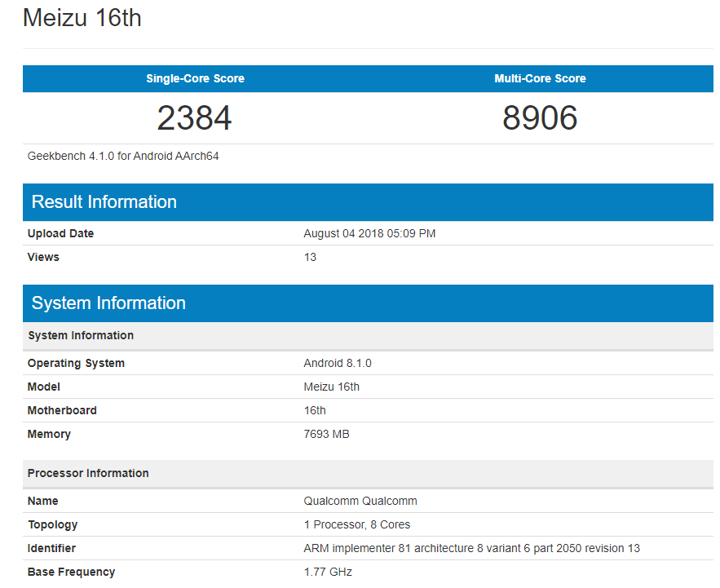
Task: Click the Views count value 13
Action: [310, 257]
